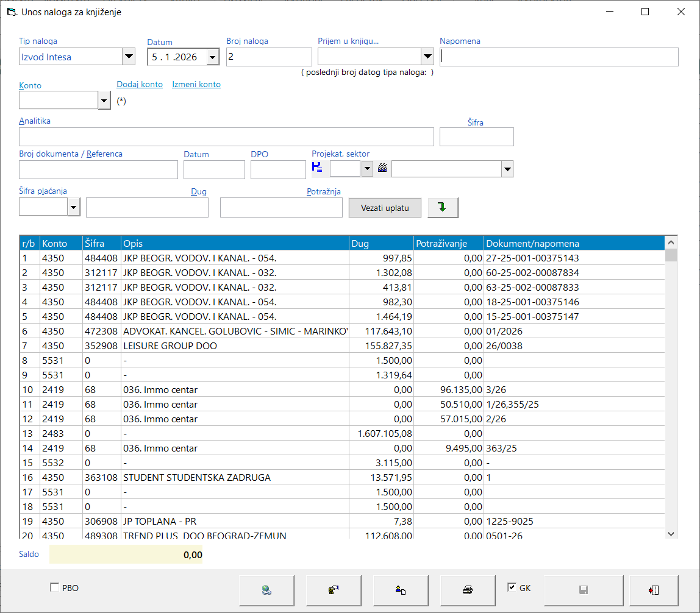Select row ADVOKAT. KANCEL. GOLUBOVIC
This screenshot has width=700, height=613.
pos(342,331)
